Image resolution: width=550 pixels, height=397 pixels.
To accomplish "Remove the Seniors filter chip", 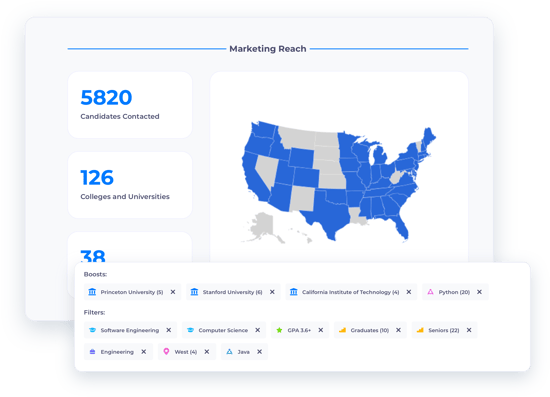I will (469, 330).
